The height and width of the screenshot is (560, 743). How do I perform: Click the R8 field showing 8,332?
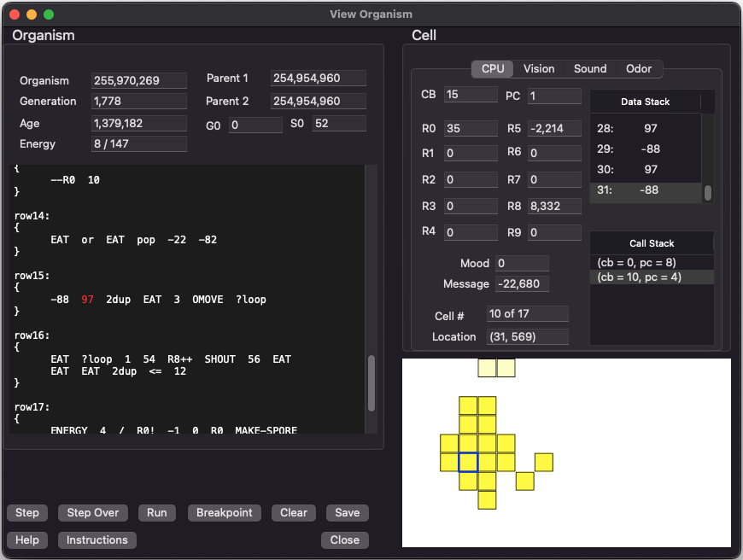click(554, 206)
